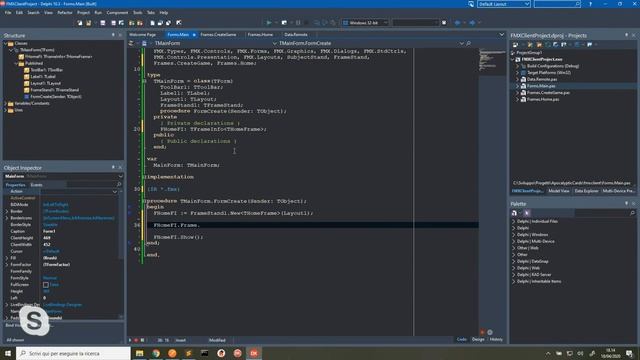This screenshot has width=640, height=360.
Task: Pin the Projects panel
Action: click(627, 36)
